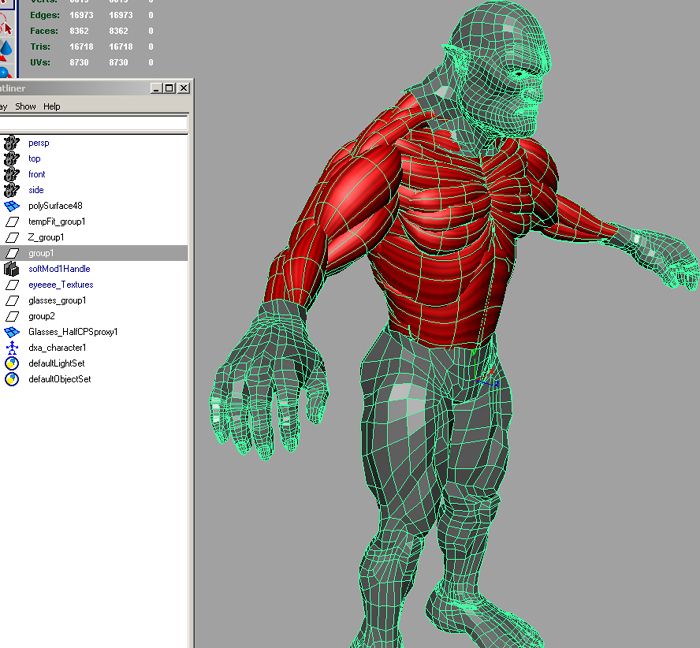
Task: Click the dxa_character1 character icon
Action: [12, 348]
